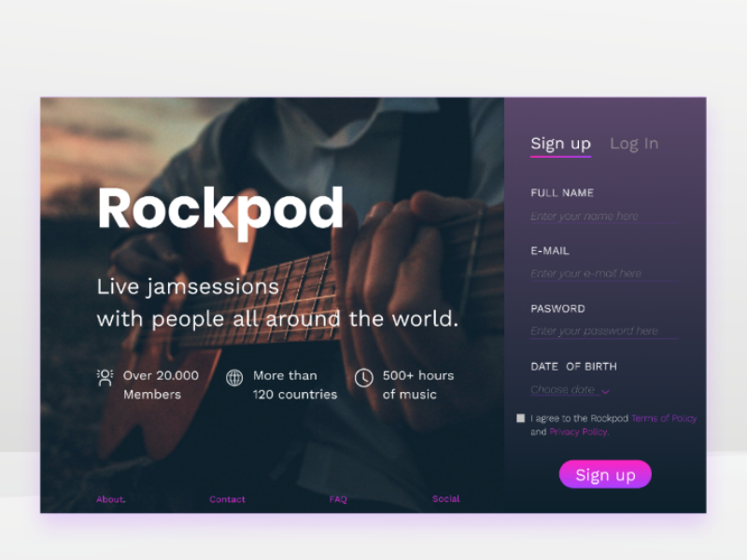The height and width of the screenshot is (560, 747).
Task: Focus the password input field
Action: (x=603, y=331)
